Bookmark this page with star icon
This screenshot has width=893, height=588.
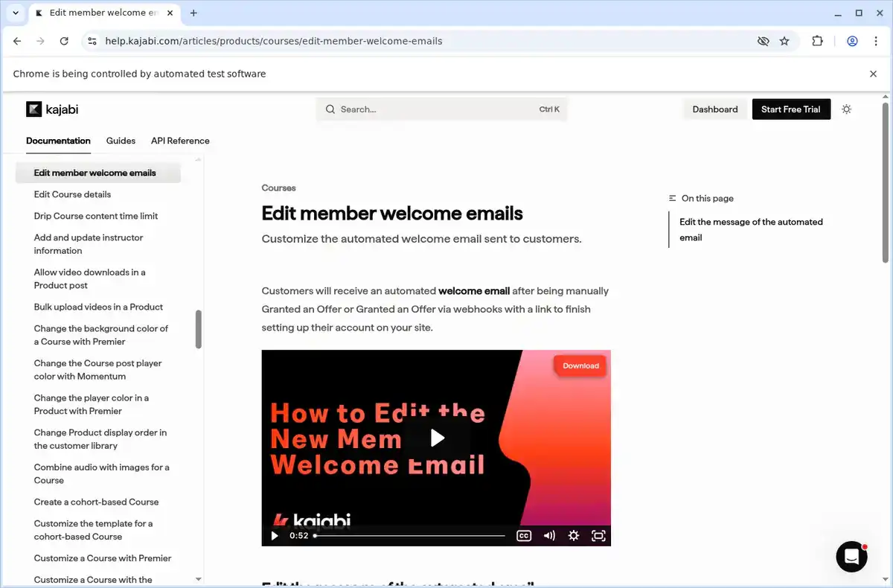pos(784,41)
